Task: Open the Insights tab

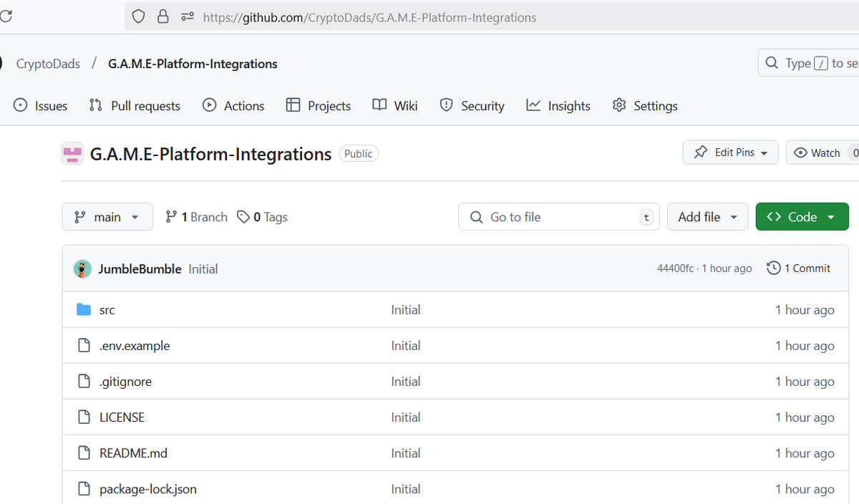Action: point(558,105)
